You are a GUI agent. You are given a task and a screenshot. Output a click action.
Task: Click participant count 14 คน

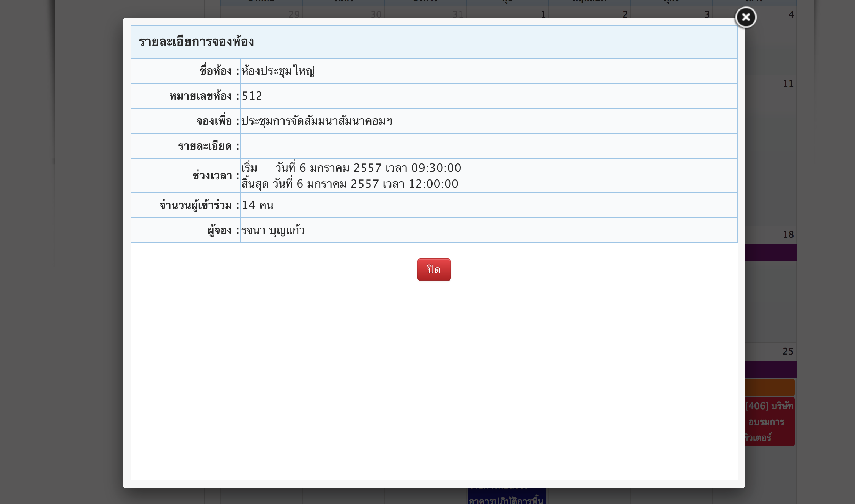258,205
